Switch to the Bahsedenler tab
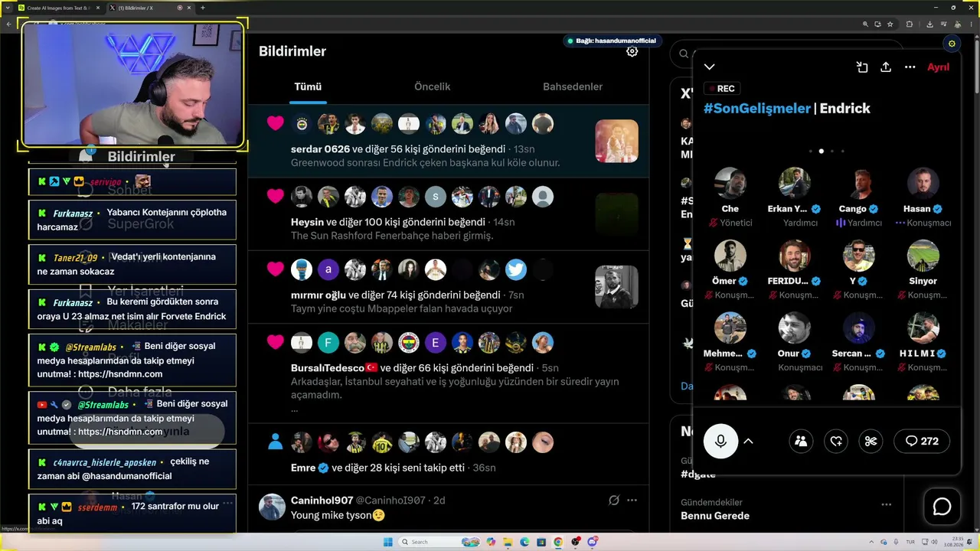Viewport: 980px width, 551px height. [573, 86]
